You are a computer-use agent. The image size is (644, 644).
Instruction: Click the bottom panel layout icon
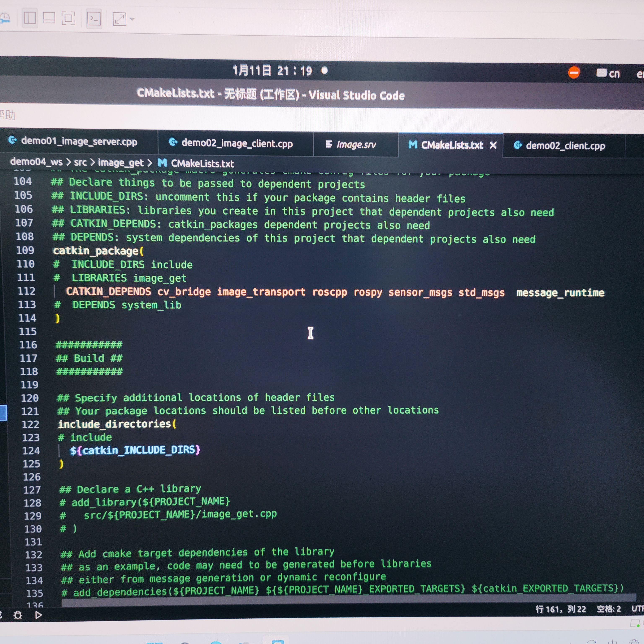[x=49, y=18]
